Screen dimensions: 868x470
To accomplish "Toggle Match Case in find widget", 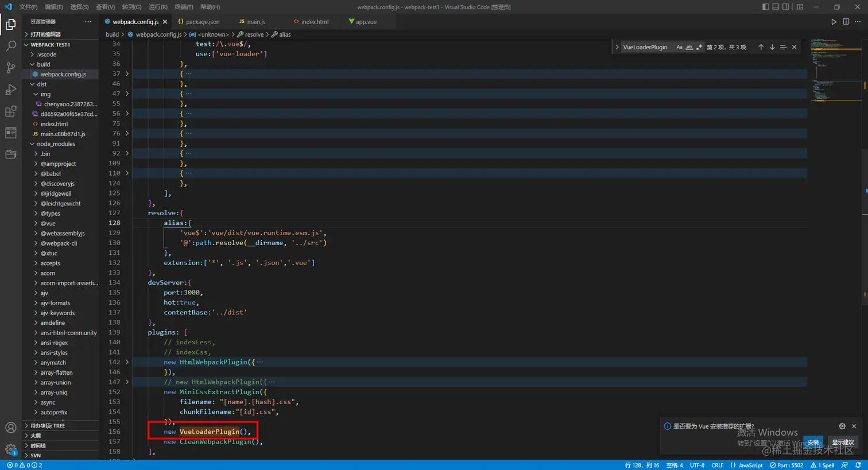I will point(679,47).
